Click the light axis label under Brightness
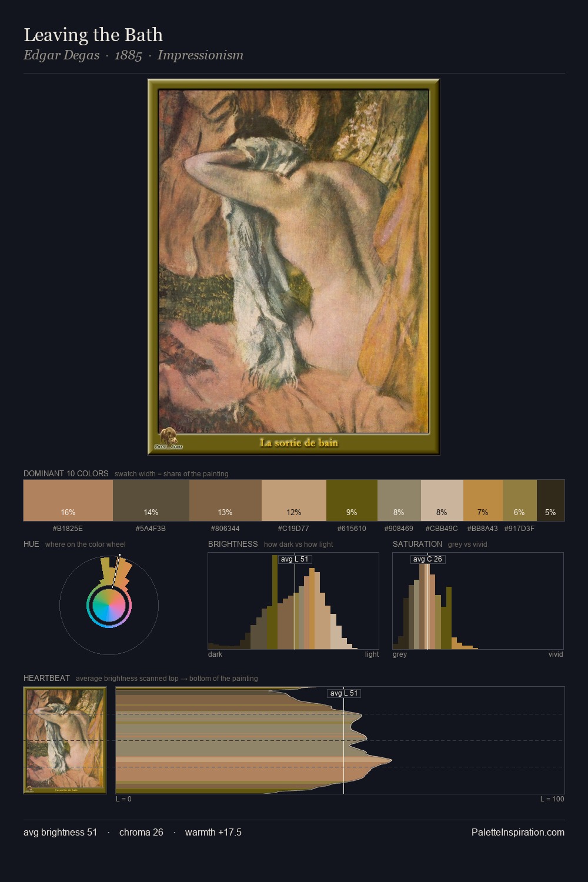588x882 pixels. [x=372, y=654]
